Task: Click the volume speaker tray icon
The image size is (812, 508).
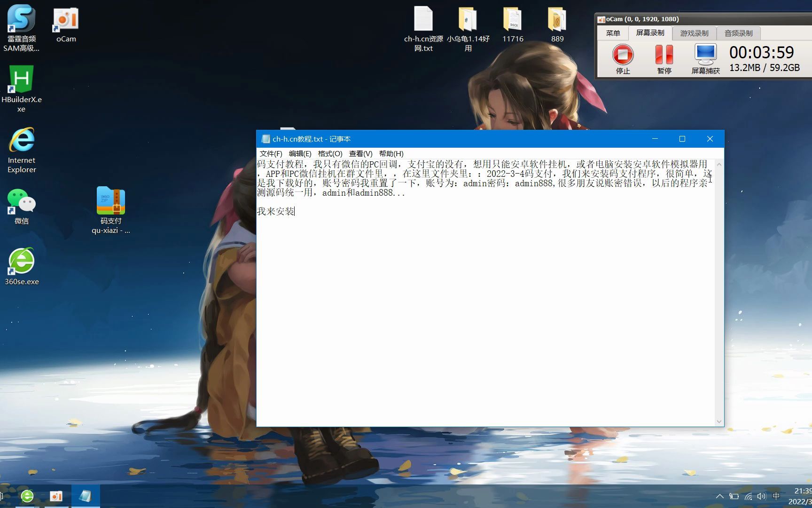Action: [762, 496]
